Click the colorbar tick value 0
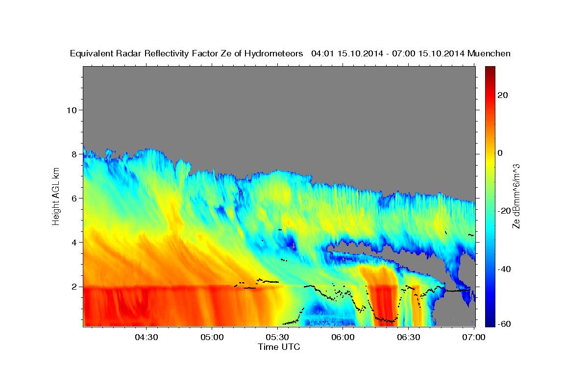 (500, 153)
